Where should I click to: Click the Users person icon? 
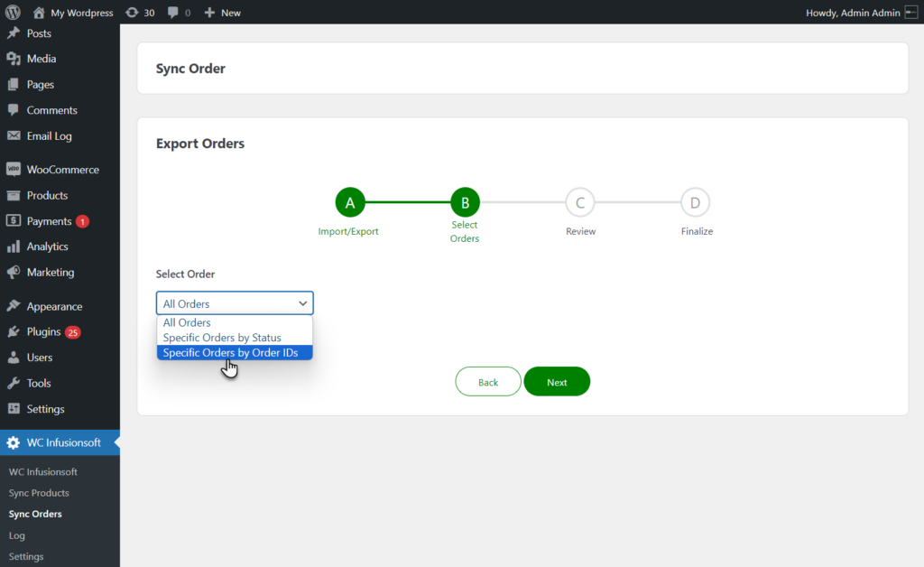click(x=14, y=358)
